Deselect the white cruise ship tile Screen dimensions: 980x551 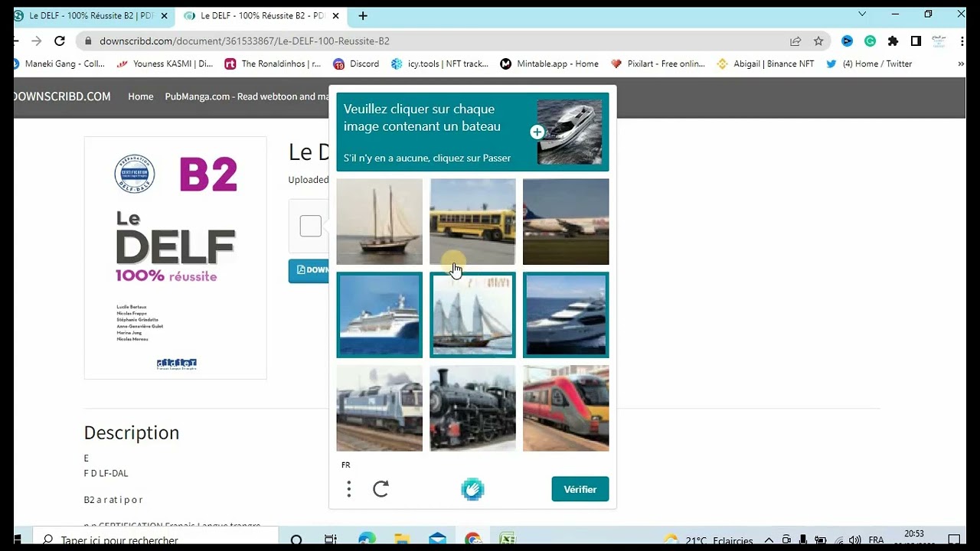pyautogui.click(x=380, y=315)
